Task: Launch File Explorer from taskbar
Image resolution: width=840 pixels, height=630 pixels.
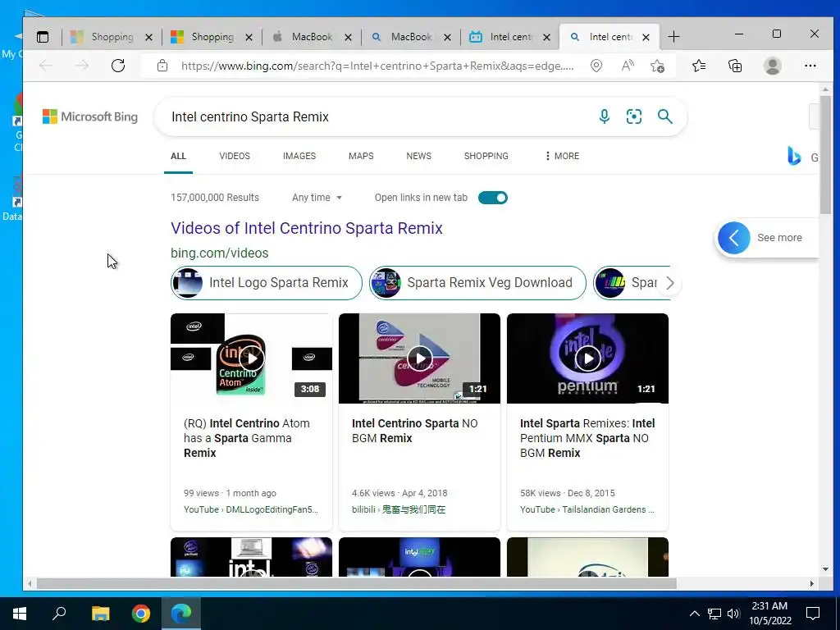Action: tap(100, 614)
